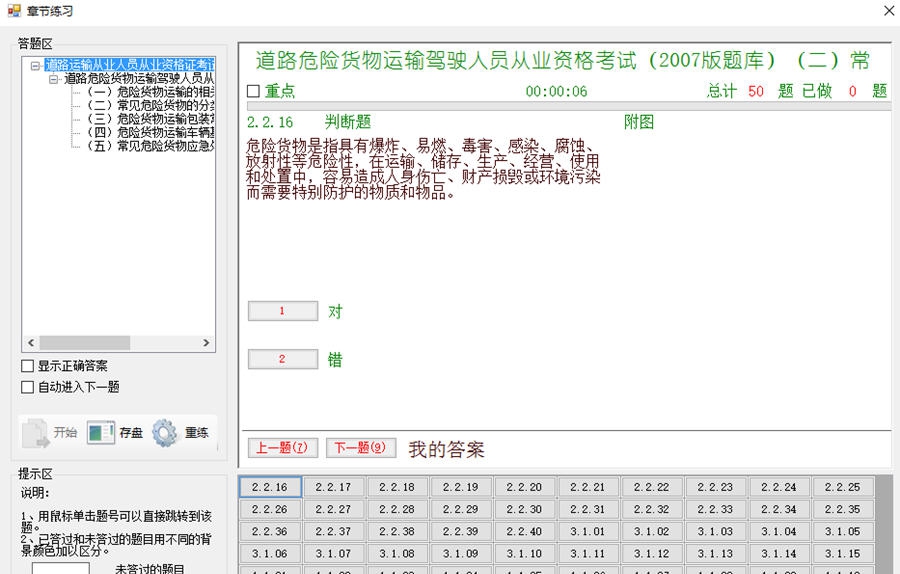This screenshot has width=900, height=574.
Task: Click tree scrollbar right arrow
Action: pos(206,343)
